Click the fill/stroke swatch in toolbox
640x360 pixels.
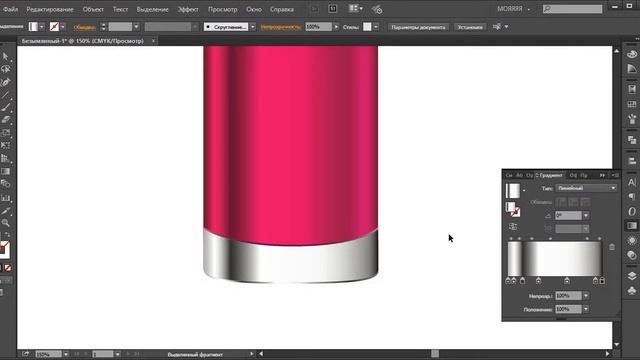coord(4,249)
